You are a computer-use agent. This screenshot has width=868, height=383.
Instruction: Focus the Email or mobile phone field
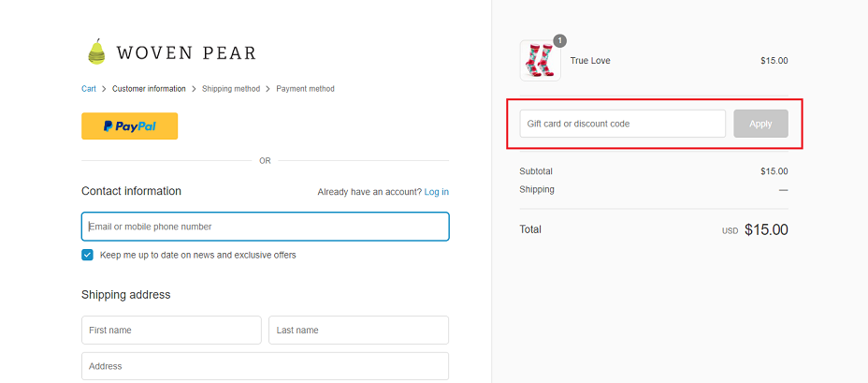(x=265, y=226)
